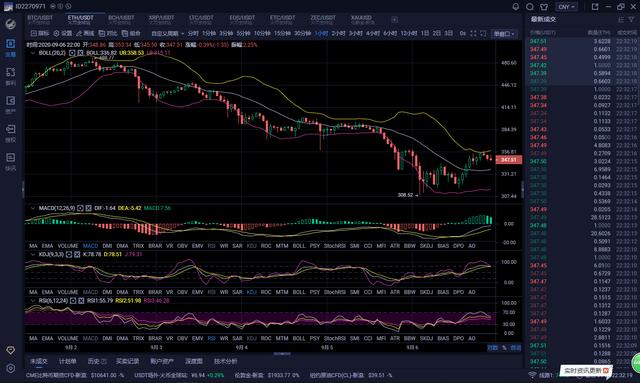The height and width of the screenshot is (383, 640).
Task: Open the notification bell
Action: (516, 7)
